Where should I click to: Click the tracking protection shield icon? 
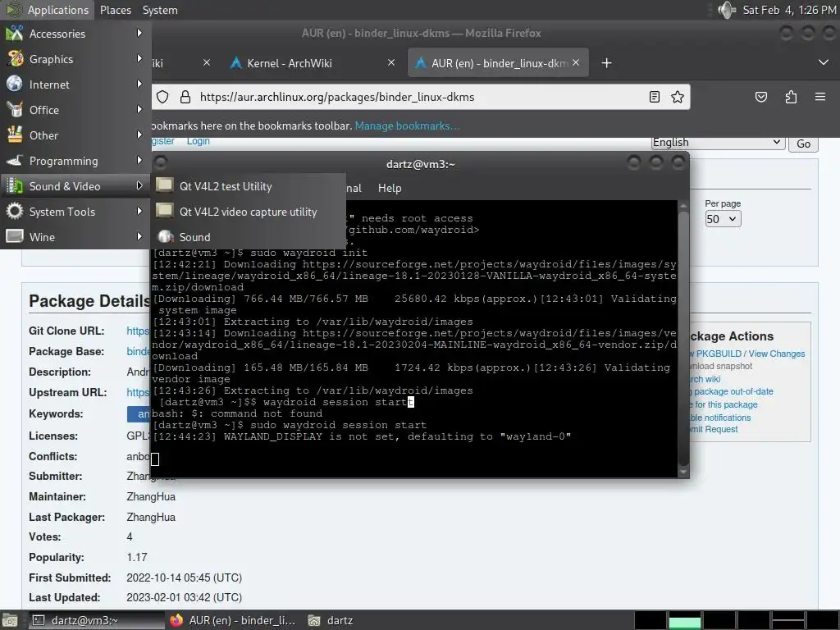click(x=163, y=97)
